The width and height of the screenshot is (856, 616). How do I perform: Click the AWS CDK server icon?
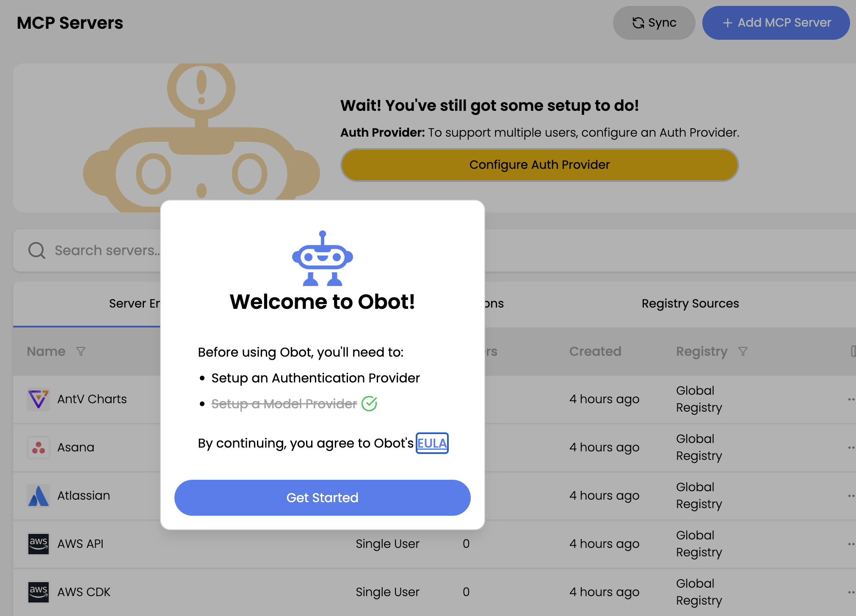38,592
